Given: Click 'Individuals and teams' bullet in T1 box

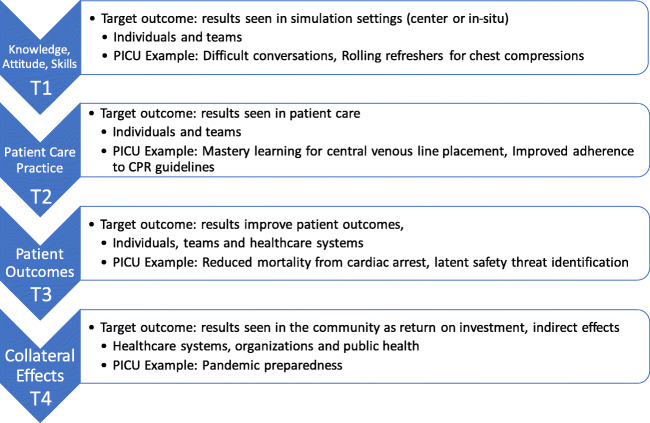Looking at the screenshot, I should coord(184,38).
